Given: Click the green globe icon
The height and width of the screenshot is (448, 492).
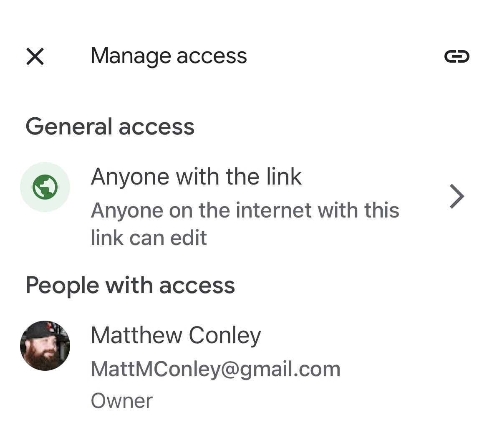Looking at the screenshot, I should point(45,187).
